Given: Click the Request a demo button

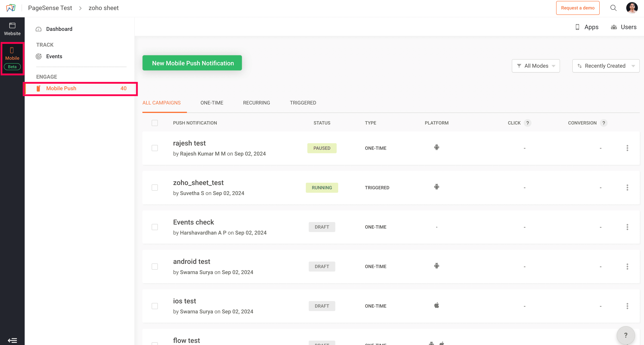Looking at the screenshot, I should tap(578, 8).
